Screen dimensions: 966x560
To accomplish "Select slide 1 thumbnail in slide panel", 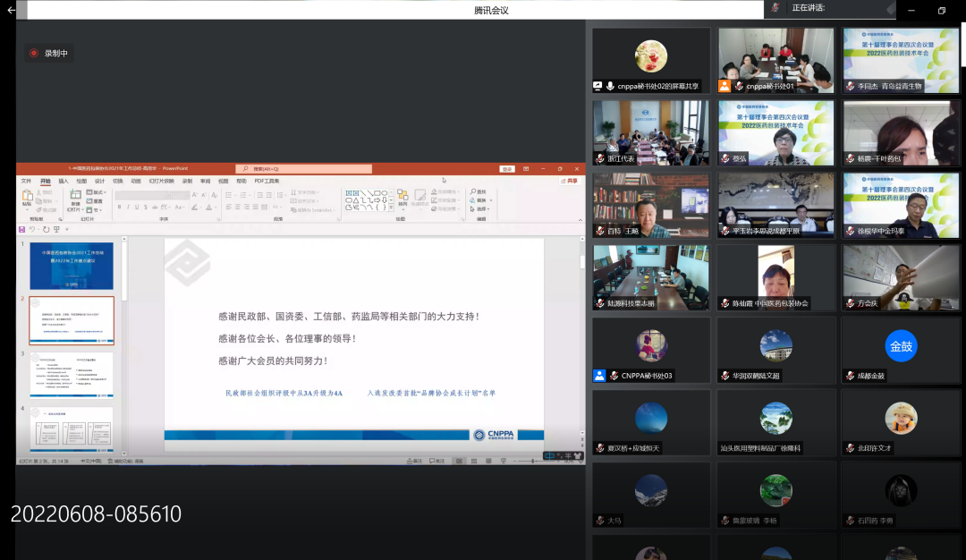I will tap(72, 266).
